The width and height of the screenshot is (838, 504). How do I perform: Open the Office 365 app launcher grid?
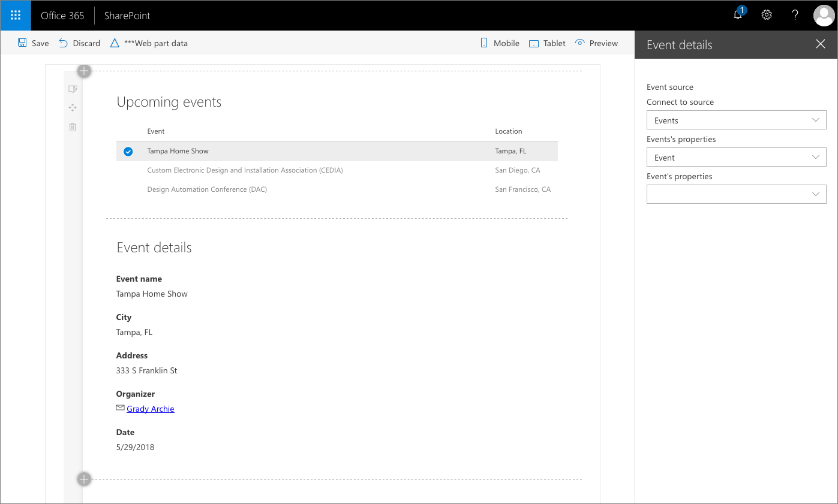(15, 15)
